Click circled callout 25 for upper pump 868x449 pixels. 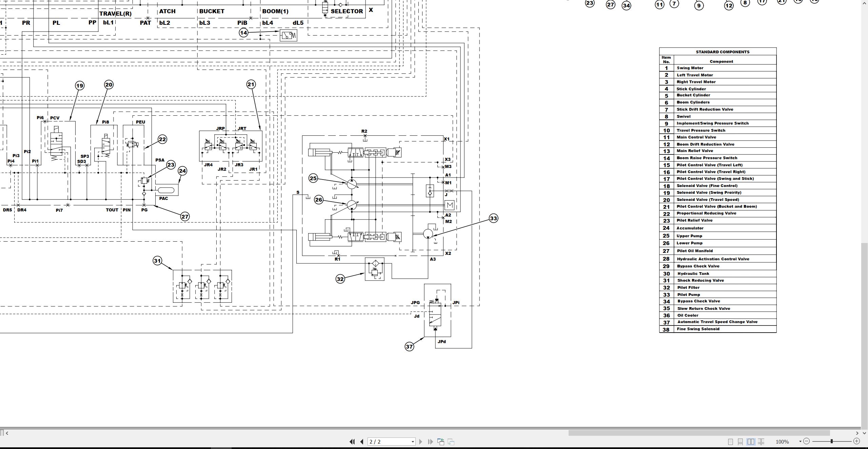(313, 178)
